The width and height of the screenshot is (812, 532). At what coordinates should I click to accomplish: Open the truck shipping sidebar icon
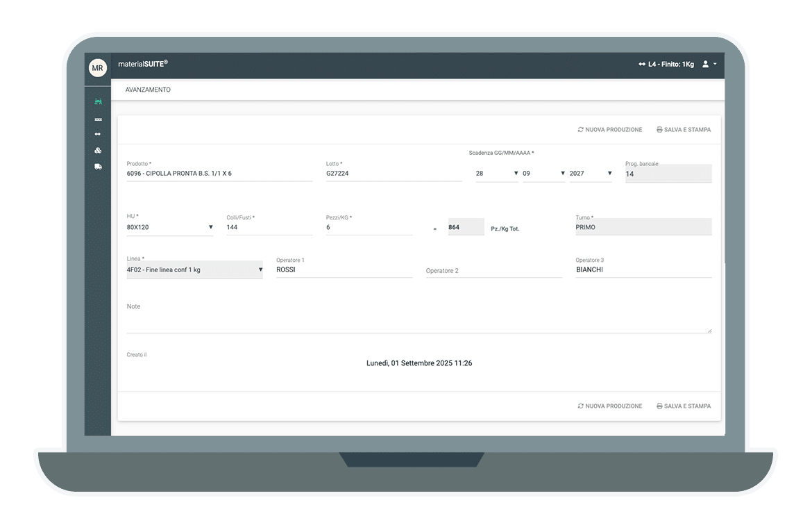point(98,167)
